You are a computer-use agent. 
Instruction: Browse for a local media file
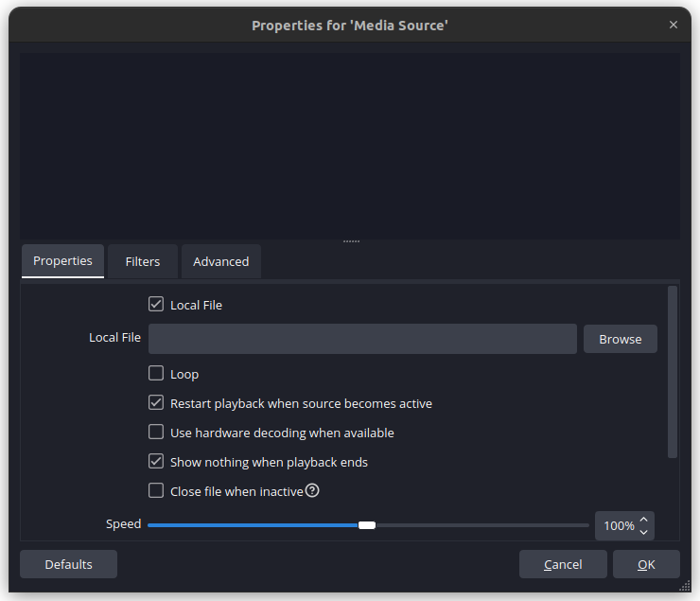tap(621, 339)
